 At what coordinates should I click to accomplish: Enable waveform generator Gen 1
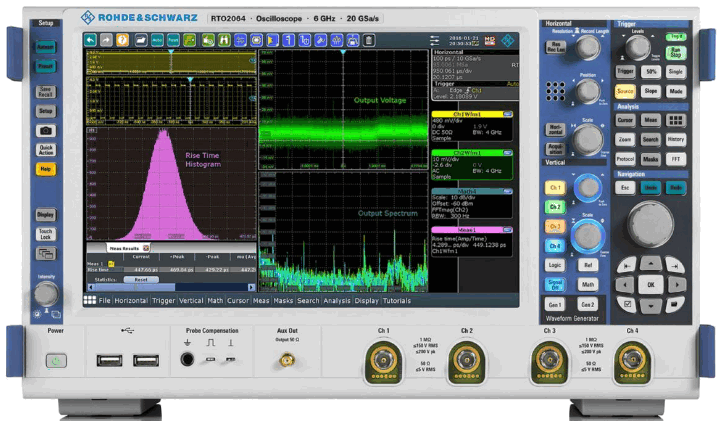(555, 304)
